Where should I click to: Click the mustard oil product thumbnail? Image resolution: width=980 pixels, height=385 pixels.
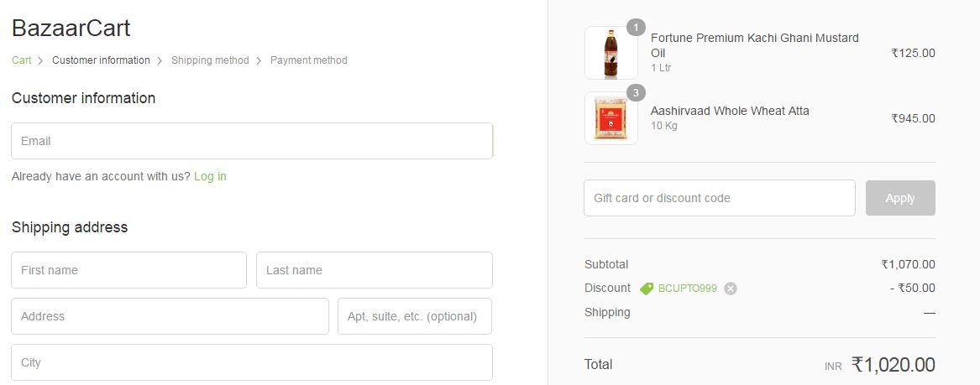coord(611,53)
